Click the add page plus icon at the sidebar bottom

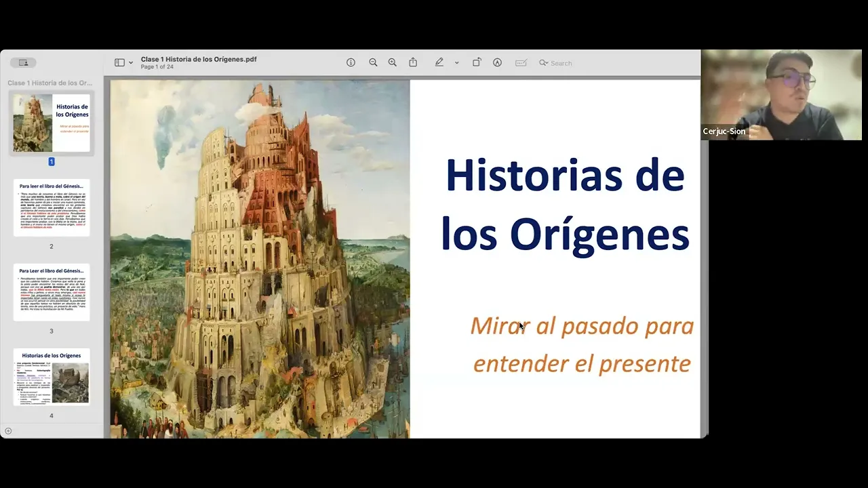[8, 431]
